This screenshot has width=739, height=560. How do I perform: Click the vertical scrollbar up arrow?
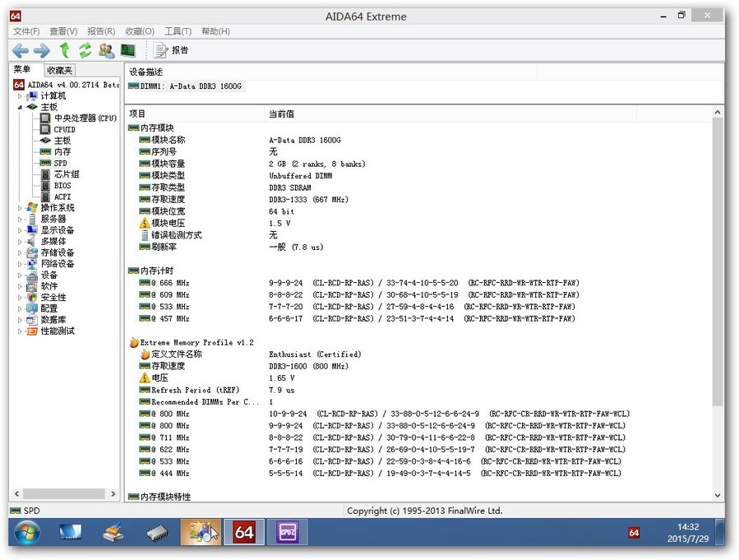pyautogui.click(x=718, y=113)
